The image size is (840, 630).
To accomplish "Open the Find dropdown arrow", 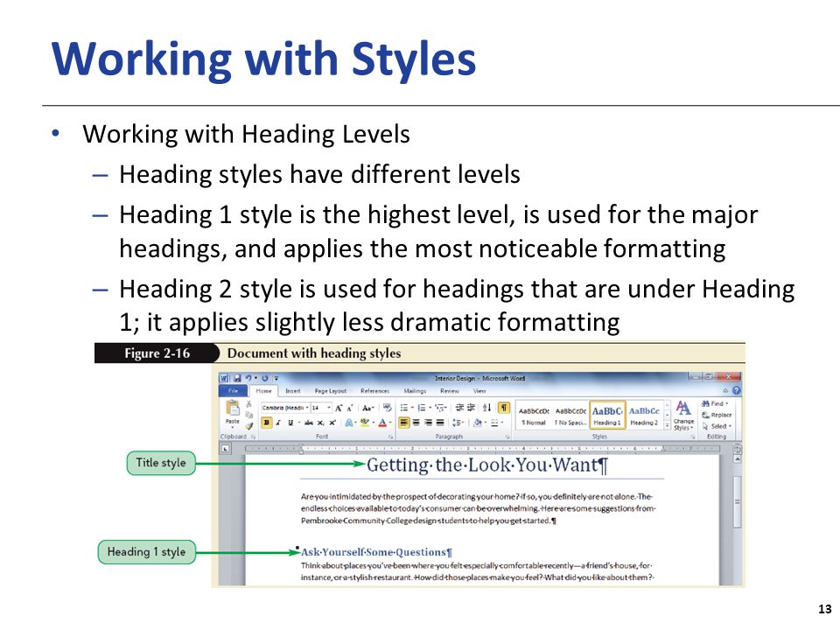I will (727, 403).
